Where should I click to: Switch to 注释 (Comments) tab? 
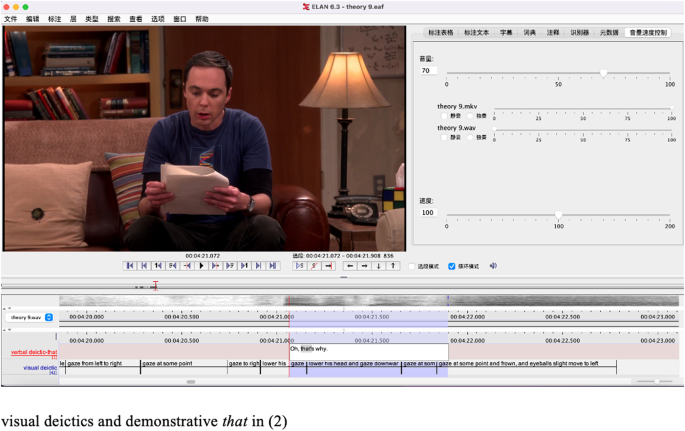pos(553,32)
